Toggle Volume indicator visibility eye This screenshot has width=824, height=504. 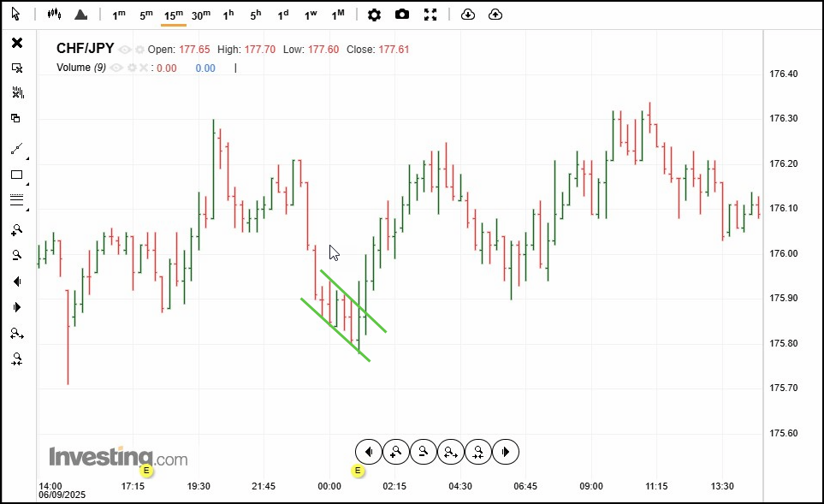(x=116, y=68)
